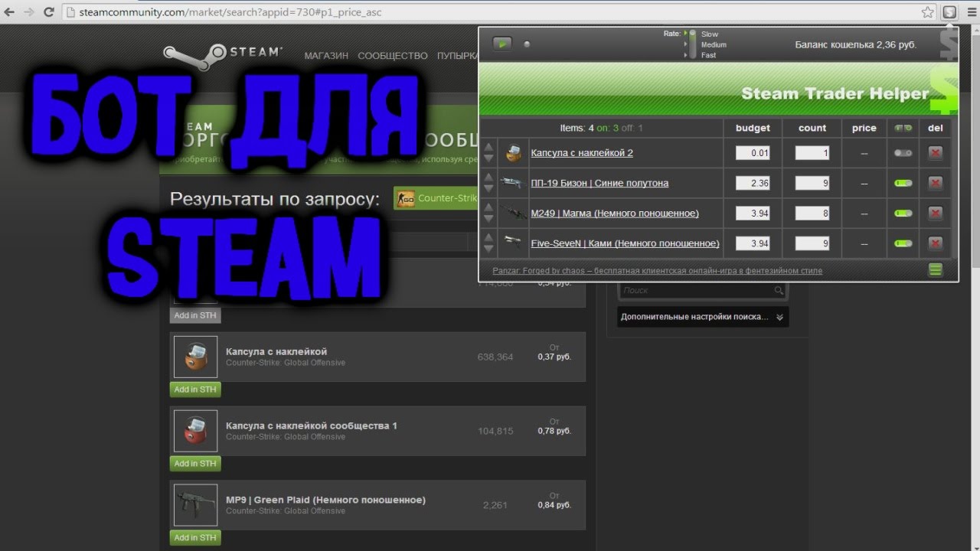This screenshot has width=980, height=551.
Task: Add Капсула с наклейкой to STH
Action: coord(195,390)
